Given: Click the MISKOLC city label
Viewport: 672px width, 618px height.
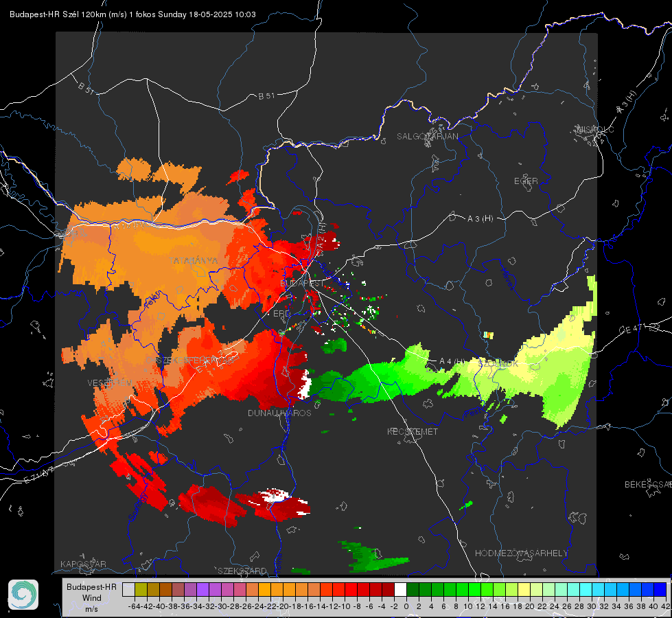Looking at the screenshot, I should (596, 129).
